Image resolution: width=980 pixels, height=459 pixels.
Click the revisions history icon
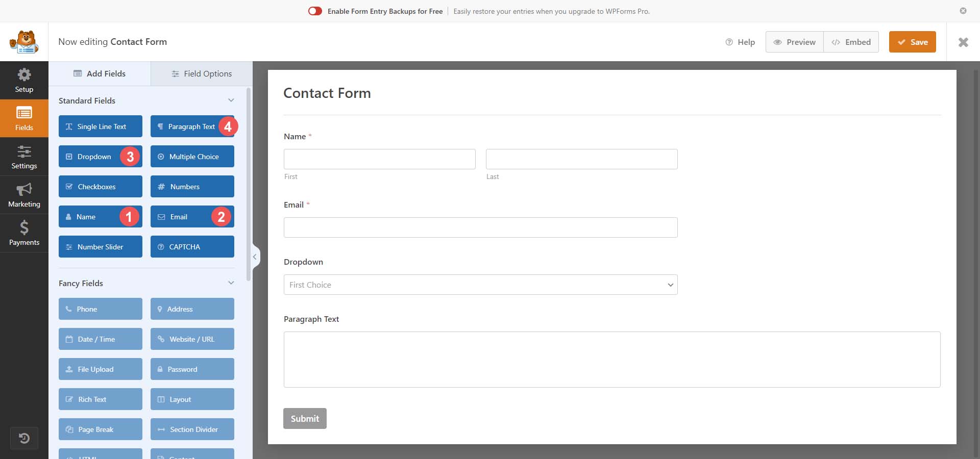click(24, 438)
